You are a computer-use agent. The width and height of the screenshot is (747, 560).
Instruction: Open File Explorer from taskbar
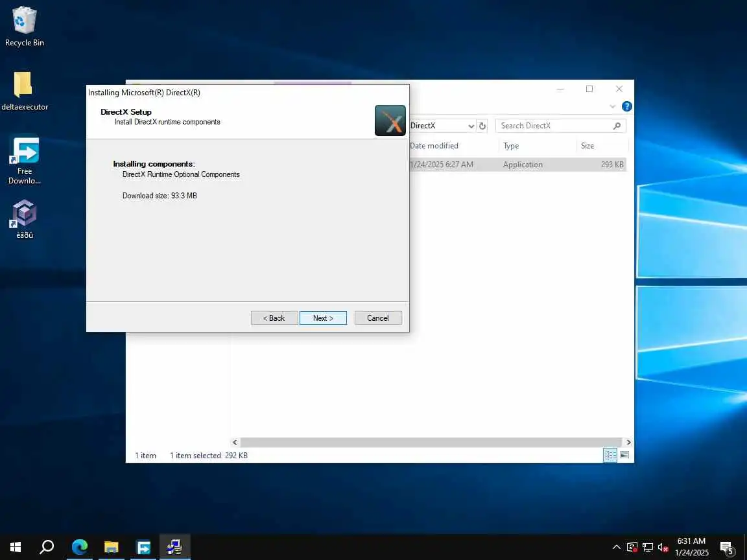point(112,546)
